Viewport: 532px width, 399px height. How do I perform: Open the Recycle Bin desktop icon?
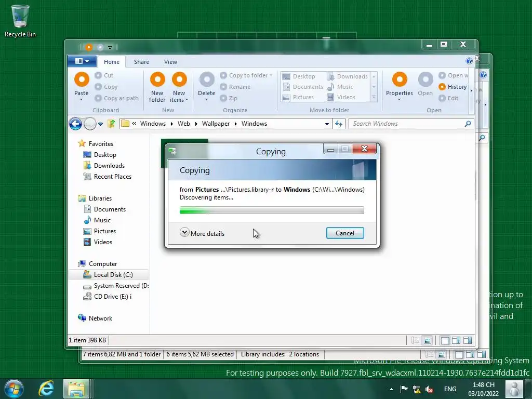point(20,21)
